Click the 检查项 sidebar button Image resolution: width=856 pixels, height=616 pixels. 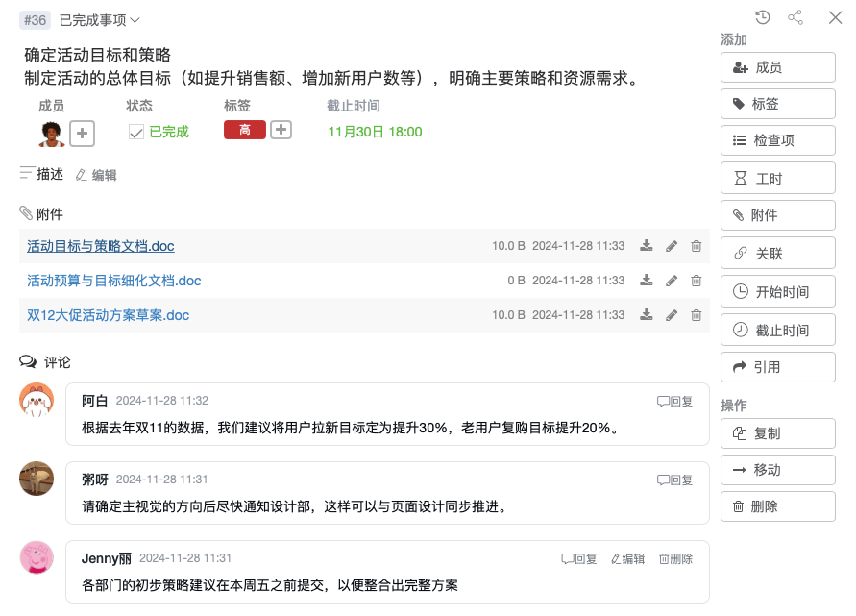click(777, 140)
